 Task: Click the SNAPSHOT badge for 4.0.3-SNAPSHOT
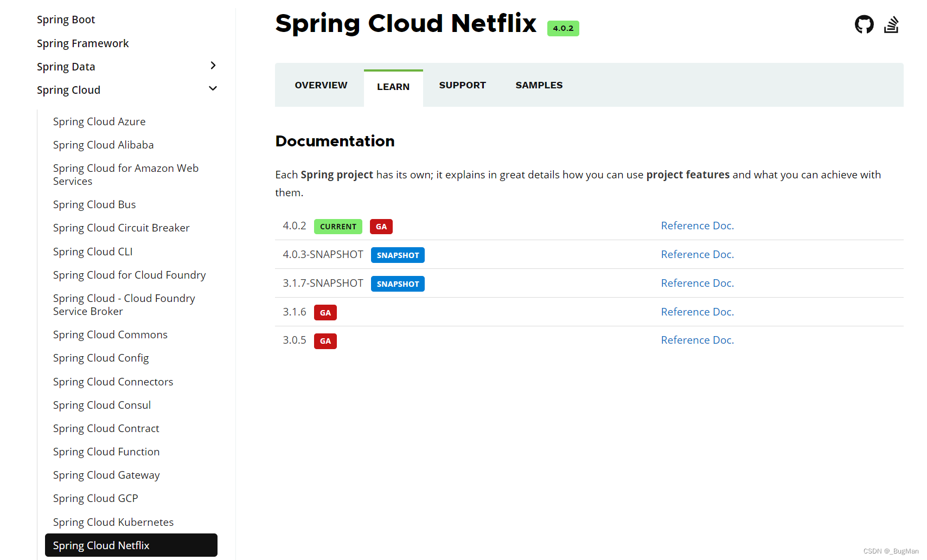(398, 255)
